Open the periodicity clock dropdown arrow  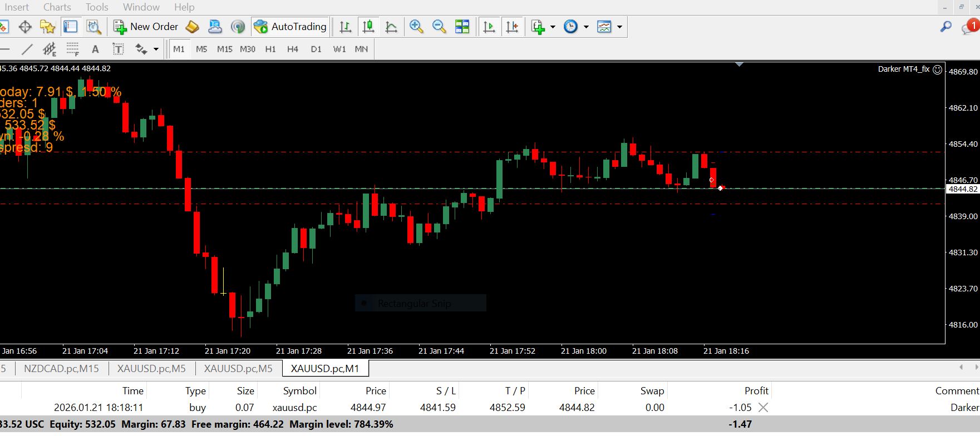(x=586, y=27)
